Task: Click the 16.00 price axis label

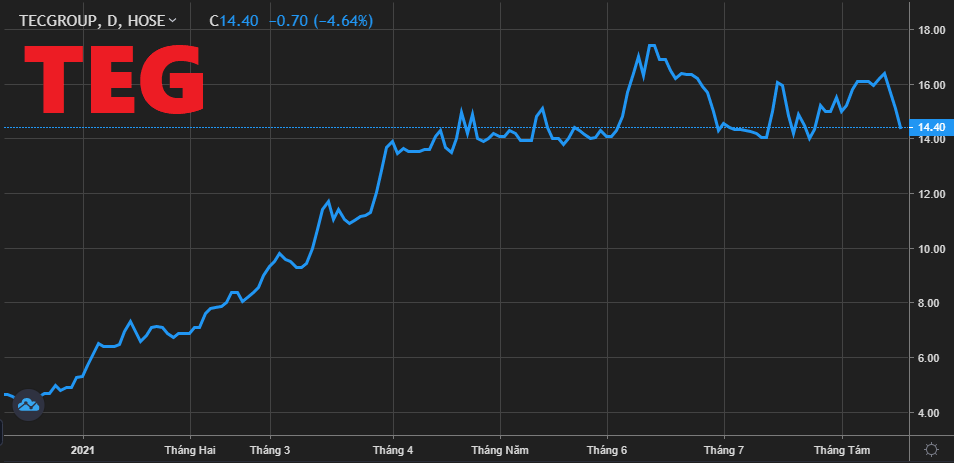Action: pyautogui.click(x=931, y=85)
